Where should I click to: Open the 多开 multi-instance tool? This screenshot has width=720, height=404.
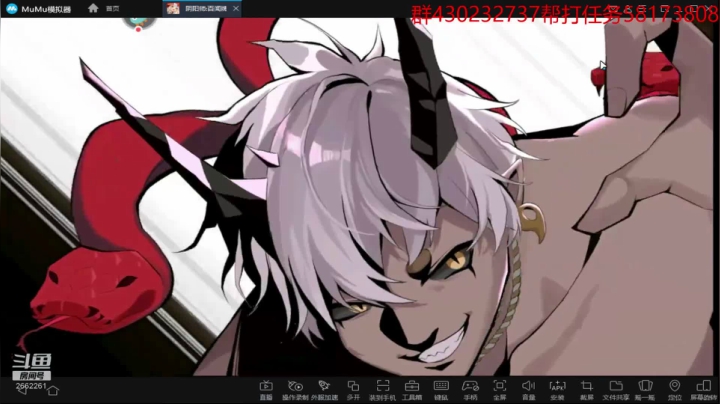point(353,390)
